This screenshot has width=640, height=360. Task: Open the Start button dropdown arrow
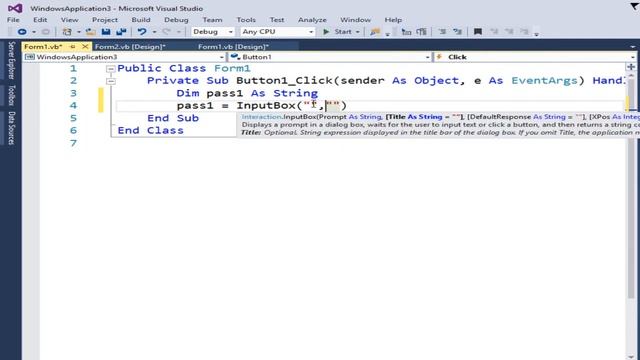tap(358, 32)
